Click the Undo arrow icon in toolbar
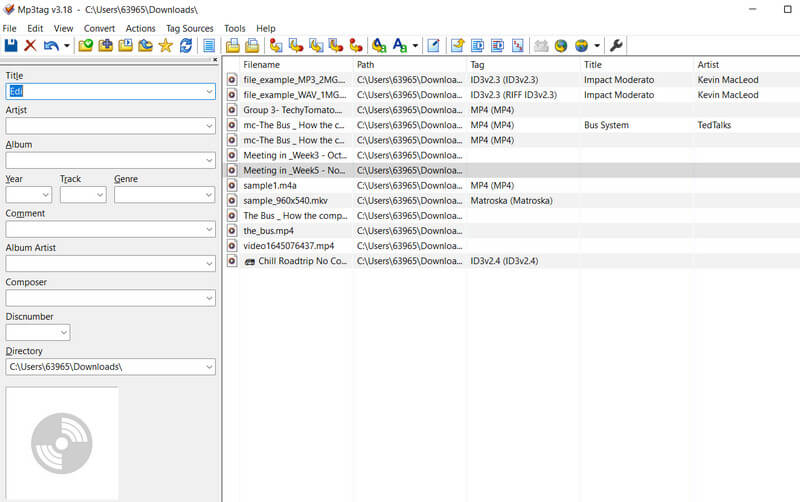This screenshot has width=800, height=502. tap(50, 46)
